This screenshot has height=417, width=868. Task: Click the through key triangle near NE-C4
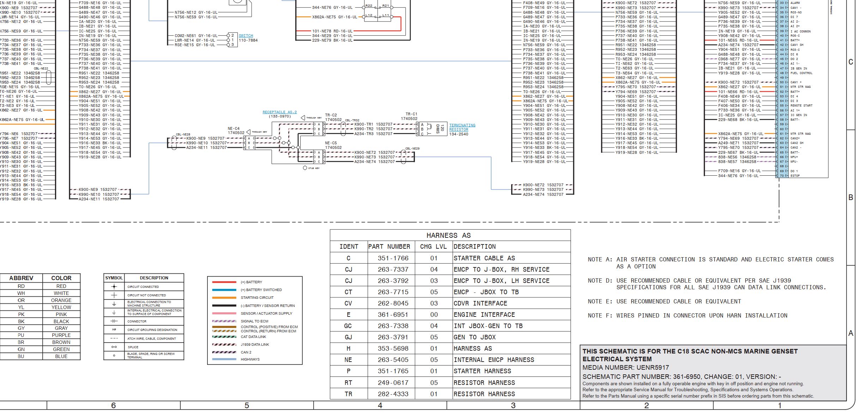click(248, 132)
